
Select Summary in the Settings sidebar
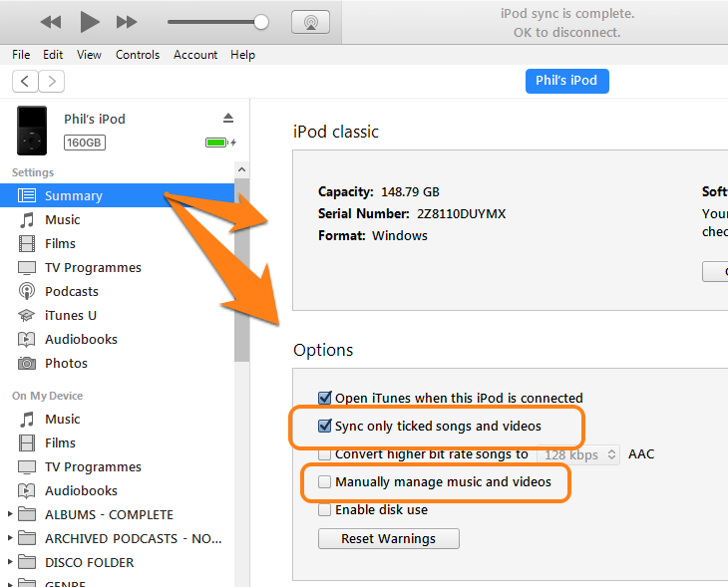(117, 195)
